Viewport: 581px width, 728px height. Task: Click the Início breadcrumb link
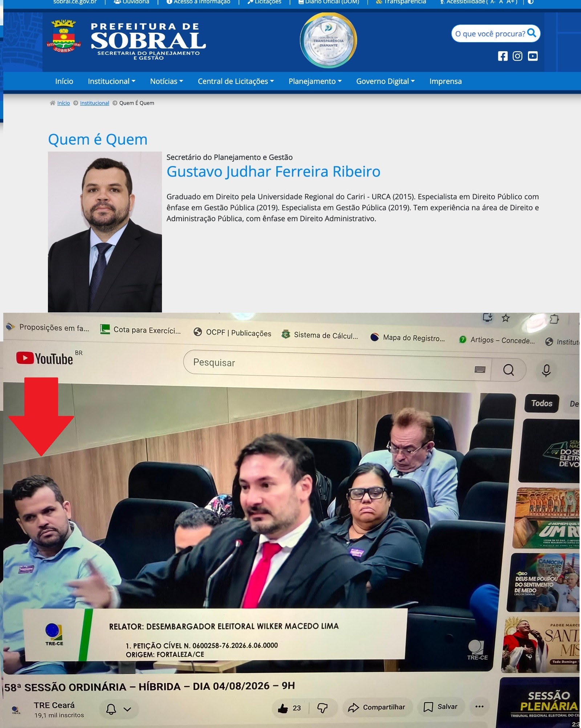coord(64,103)
